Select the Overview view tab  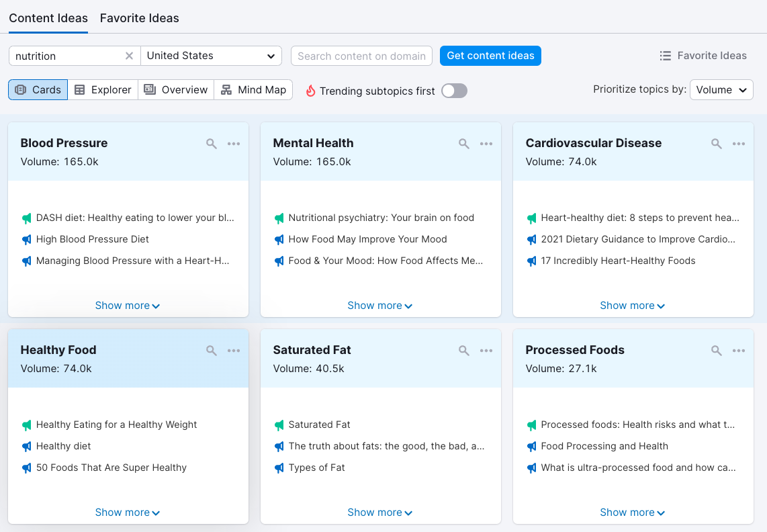(x=175, y=89)
